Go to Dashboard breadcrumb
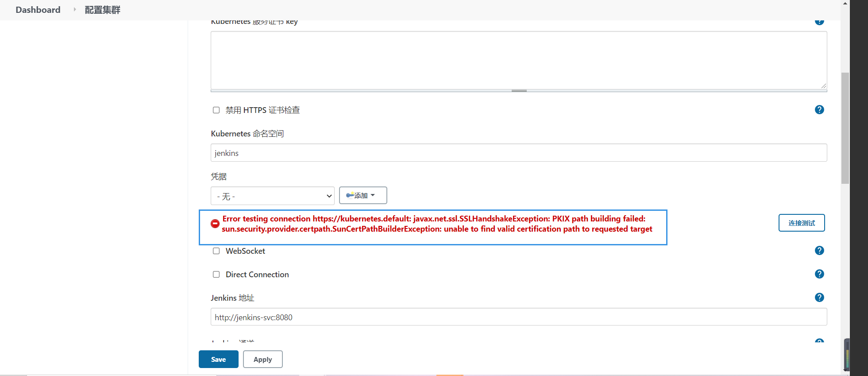This screenshot has height=376, width=868. (38, 10)
